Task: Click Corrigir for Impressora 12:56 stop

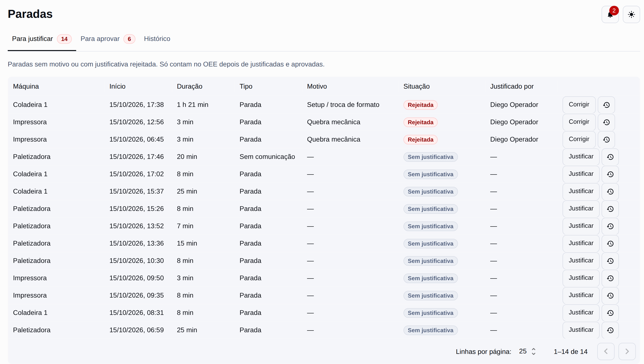Action: (579, 122)
